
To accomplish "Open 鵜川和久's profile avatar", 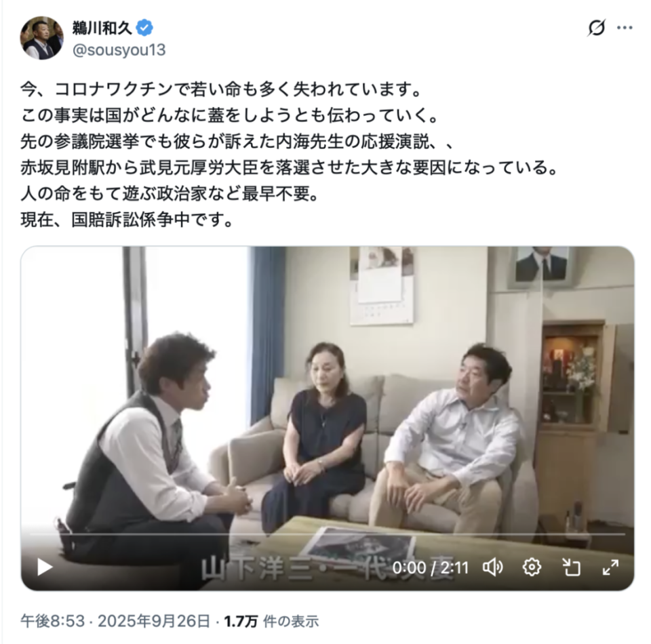I will coord(41,38).
